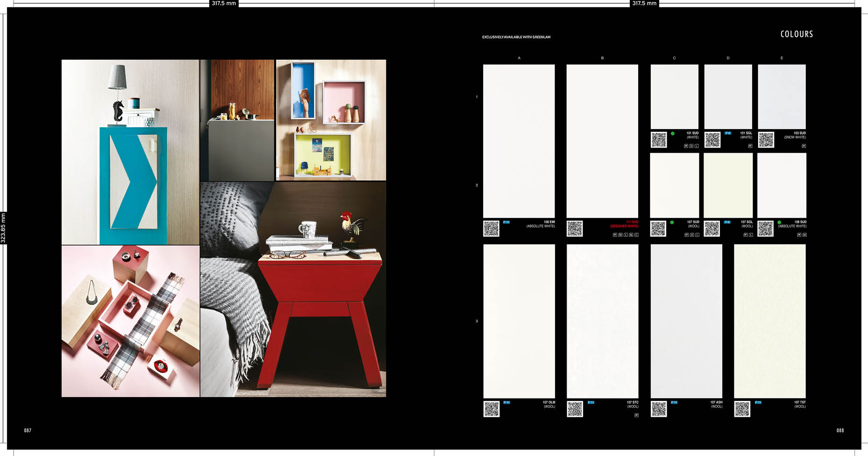Image resolution: width=868 pixels, height=456 pixels.
Task: Select the 103 SUD Snow White swatch
Action: 782,97
